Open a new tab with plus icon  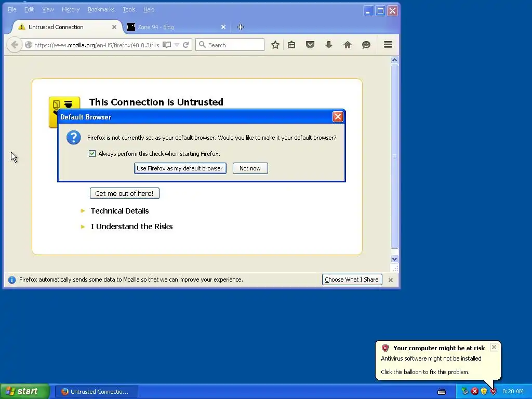241,27
